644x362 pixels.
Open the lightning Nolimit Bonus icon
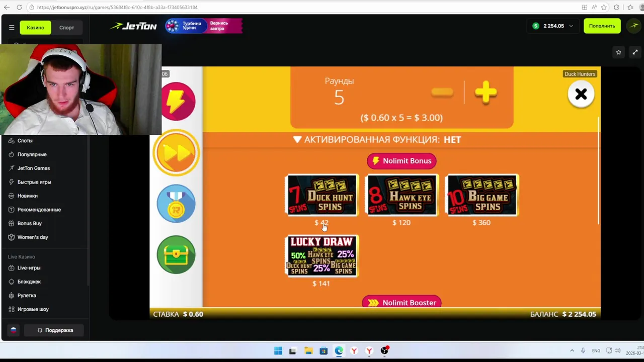click(178, 101)
